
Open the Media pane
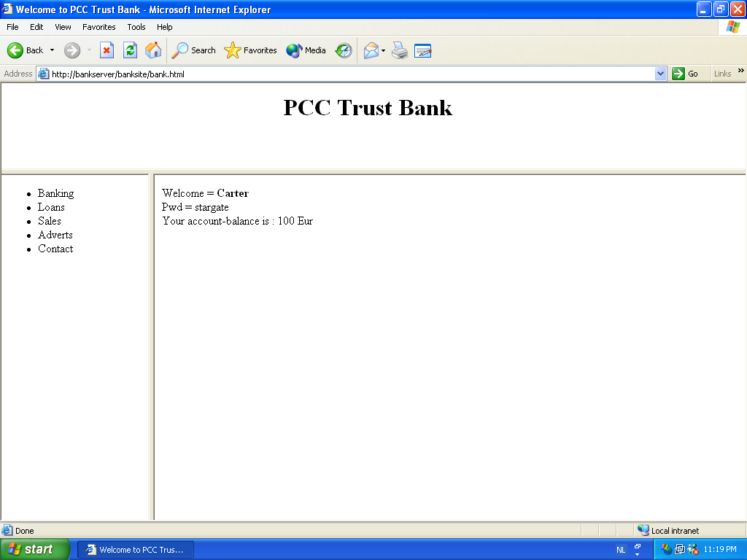click(306, 50)
